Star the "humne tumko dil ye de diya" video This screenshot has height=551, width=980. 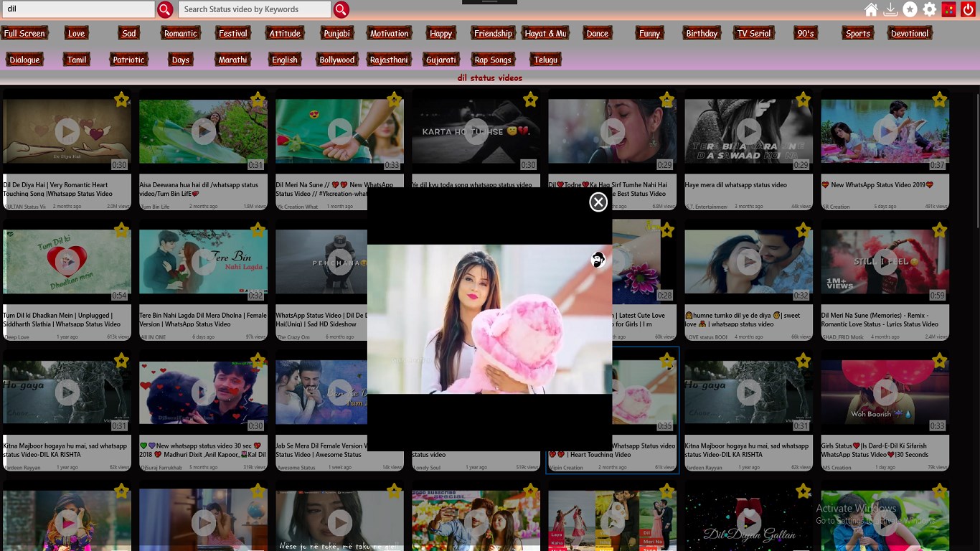[x=803, y=230]
